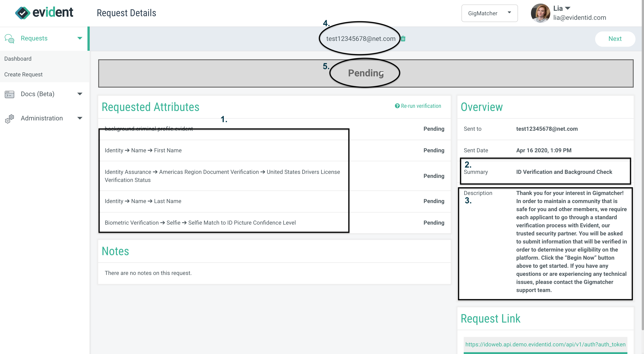Select the Requests chat bubble icon
The image size is (644, 354).
pyautogui.click(x=9, y=38)
